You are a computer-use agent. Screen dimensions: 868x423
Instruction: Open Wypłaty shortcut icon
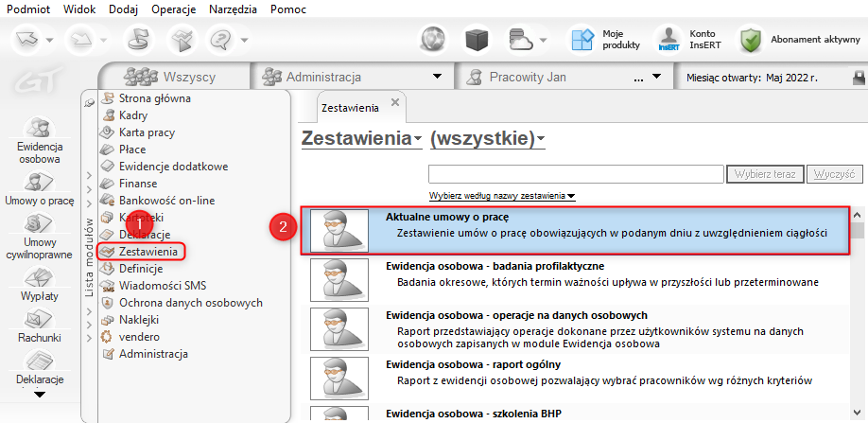click(40, 275)
